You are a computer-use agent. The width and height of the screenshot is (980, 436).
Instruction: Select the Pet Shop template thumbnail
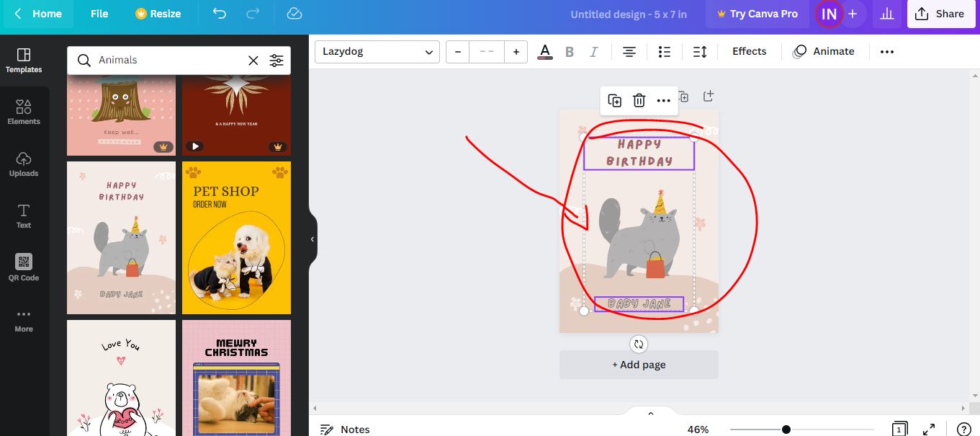[236, 238]
